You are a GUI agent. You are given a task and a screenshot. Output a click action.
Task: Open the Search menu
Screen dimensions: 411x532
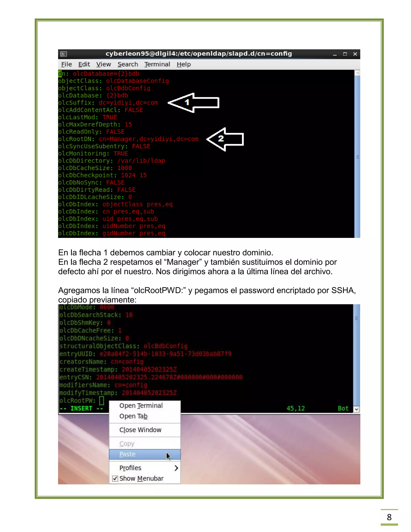[x=128, y=64]
